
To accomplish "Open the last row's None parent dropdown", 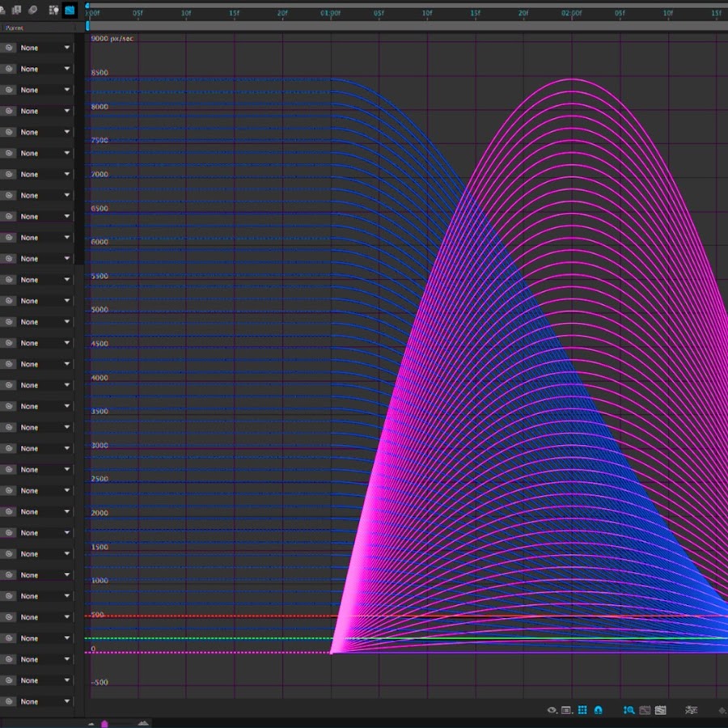I will (x=45, y=701).
